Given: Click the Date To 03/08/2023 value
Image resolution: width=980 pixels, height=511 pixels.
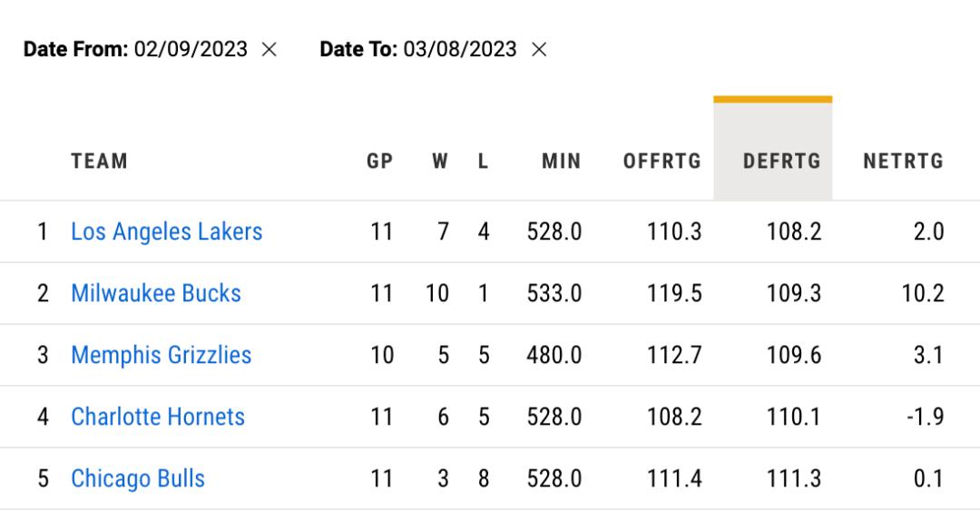Looking at the screenshot, I should tap(460, 50).
